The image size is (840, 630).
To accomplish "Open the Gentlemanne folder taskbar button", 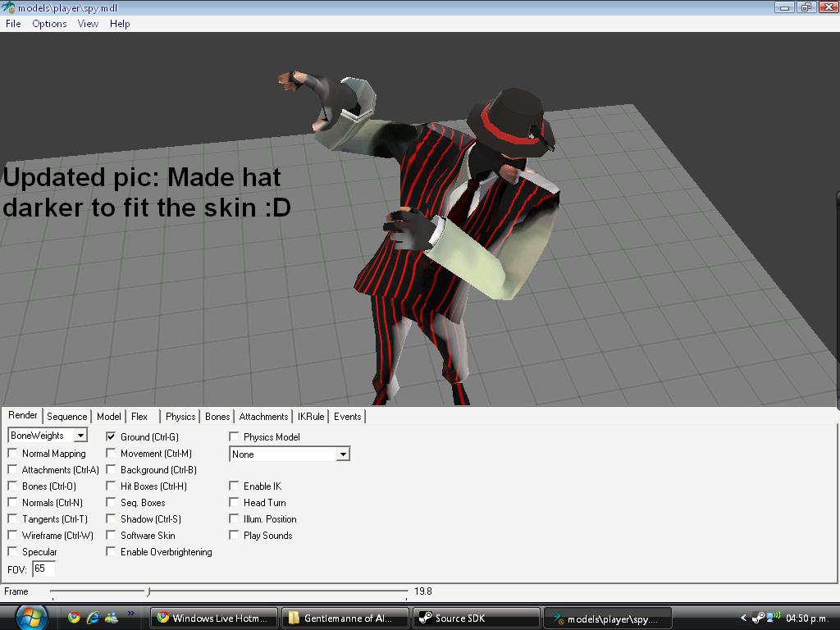I will pyautogui.click(x=345, y=619).
